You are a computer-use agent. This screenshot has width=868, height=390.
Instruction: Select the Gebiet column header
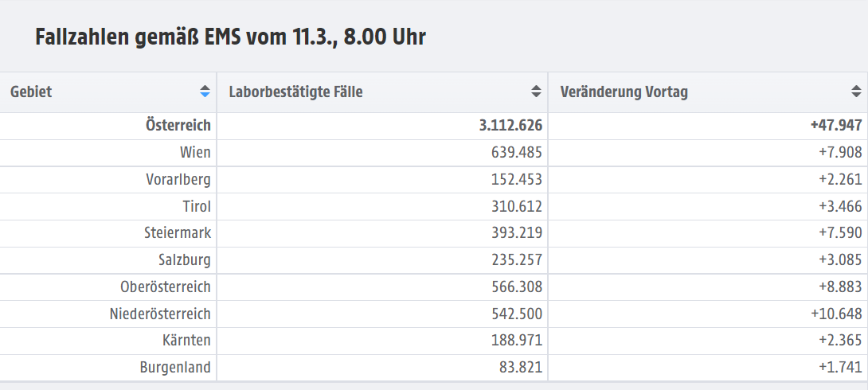[108, 92]
